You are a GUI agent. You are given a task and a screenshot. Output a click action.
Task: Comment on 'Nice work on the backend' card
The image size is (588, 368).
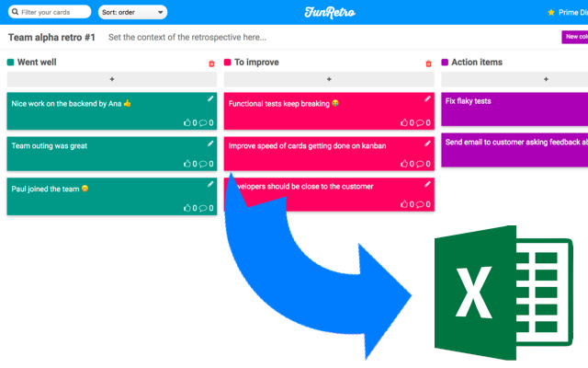[x=203, y=122]
